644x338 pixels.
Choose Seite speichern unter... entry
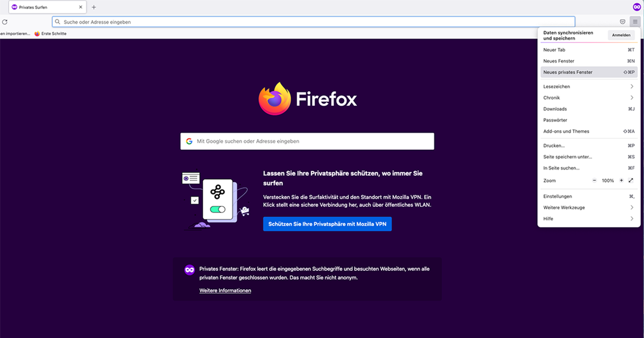(x=589, y=157)
